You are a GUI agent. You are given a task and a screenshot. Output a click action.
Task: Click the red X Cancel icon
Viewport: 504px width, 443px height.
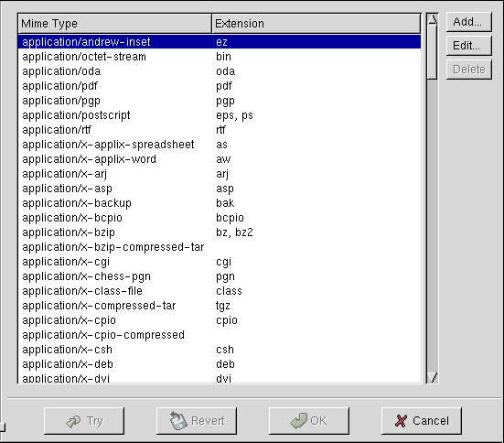pos(401,421)
